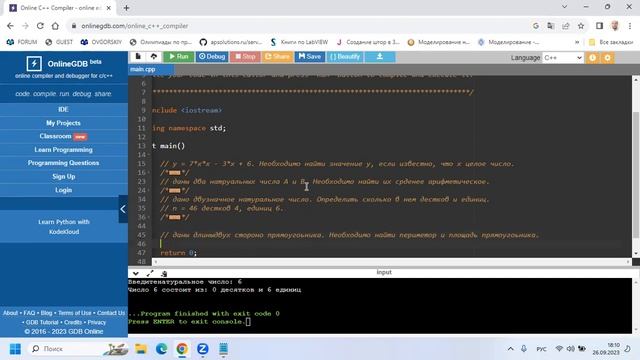Click the New File icon in editor toolbar
Viewport: 640px width, 360px height.
tap(138, 57)
